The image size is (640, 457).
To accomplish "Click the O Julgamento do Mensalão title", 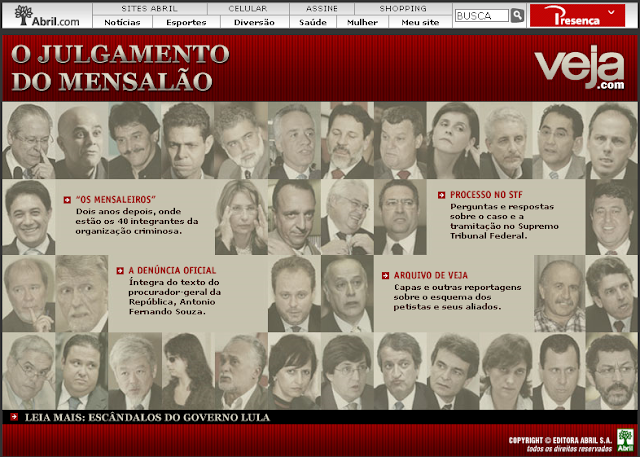I will 120,67.
